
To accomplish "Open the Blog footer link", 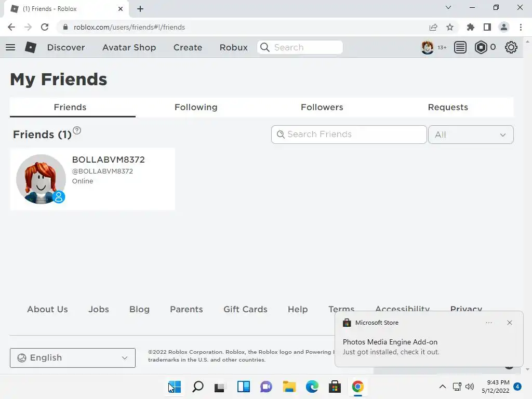I will [x=139, y=310].
